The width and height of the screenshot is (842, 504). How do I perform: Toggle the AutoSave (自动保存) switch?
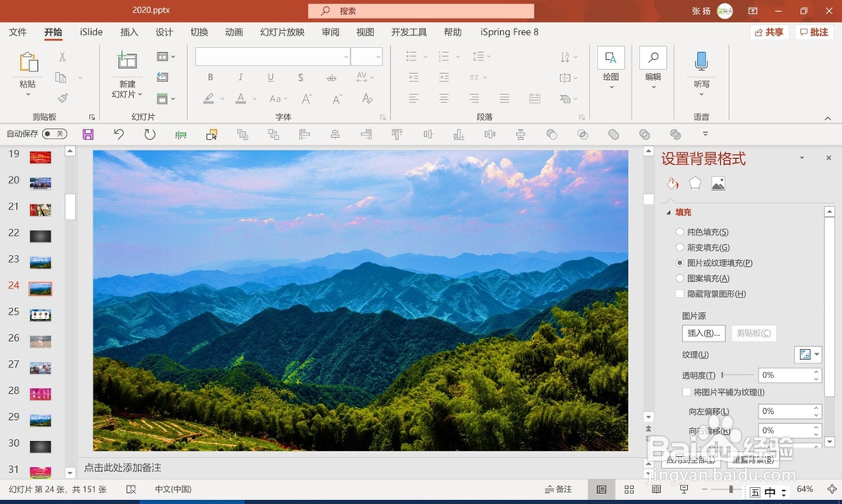tap(54, 134)
